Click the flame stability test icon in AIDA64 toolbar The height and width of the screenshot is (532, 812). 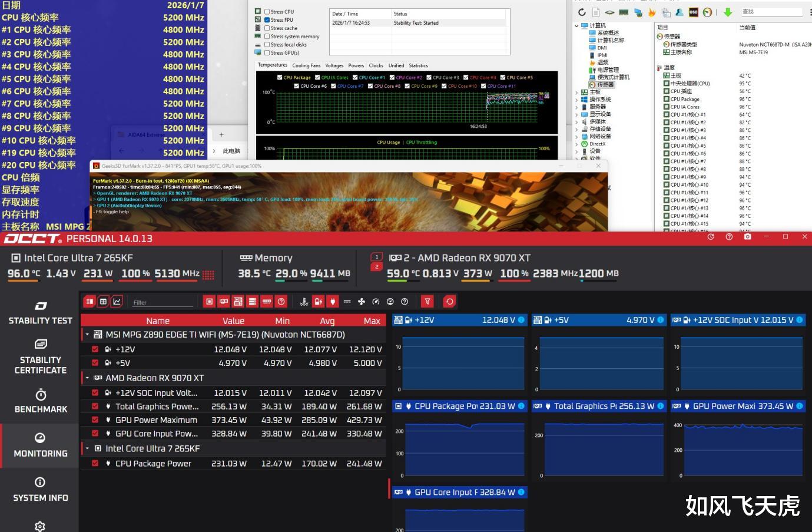coord(652,12)
